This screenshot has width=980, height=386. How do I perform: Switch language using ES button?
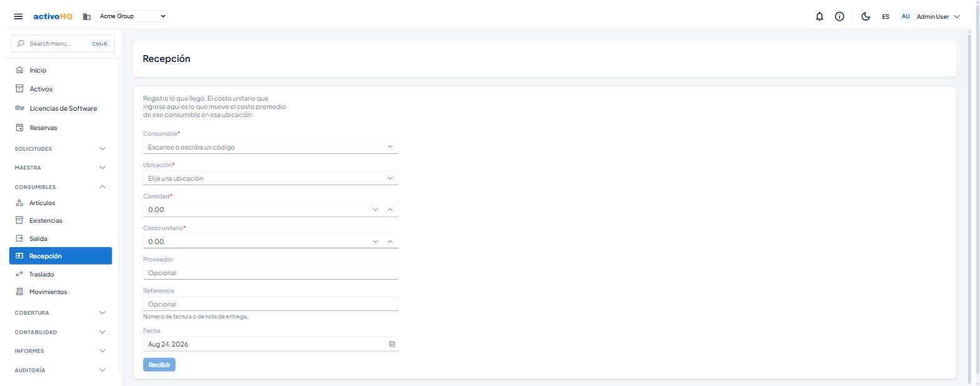coord(886,17)
